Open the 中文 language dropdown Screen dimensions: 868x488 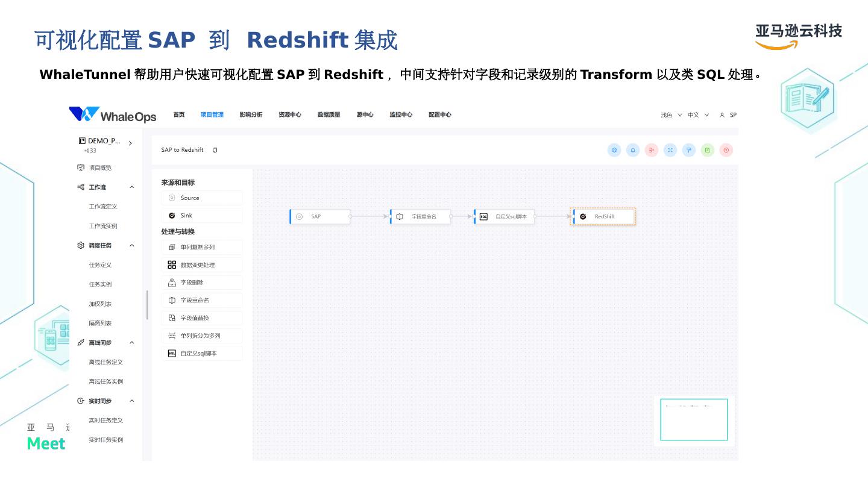698,115
